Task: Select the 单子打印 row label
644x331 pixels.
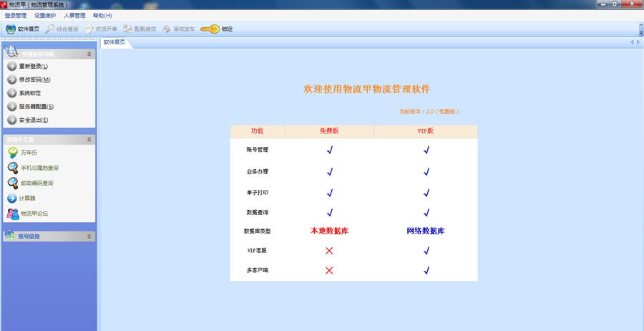Action: (258, 193)
